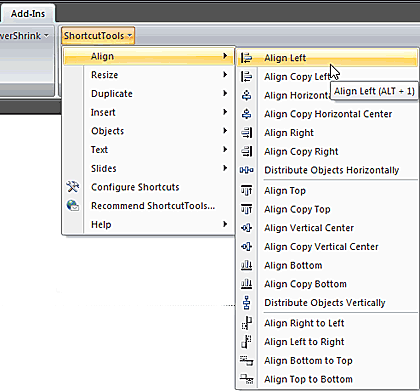Choose Align Vertical Center label
Screen dimensions: 420x391
point(309,228)
